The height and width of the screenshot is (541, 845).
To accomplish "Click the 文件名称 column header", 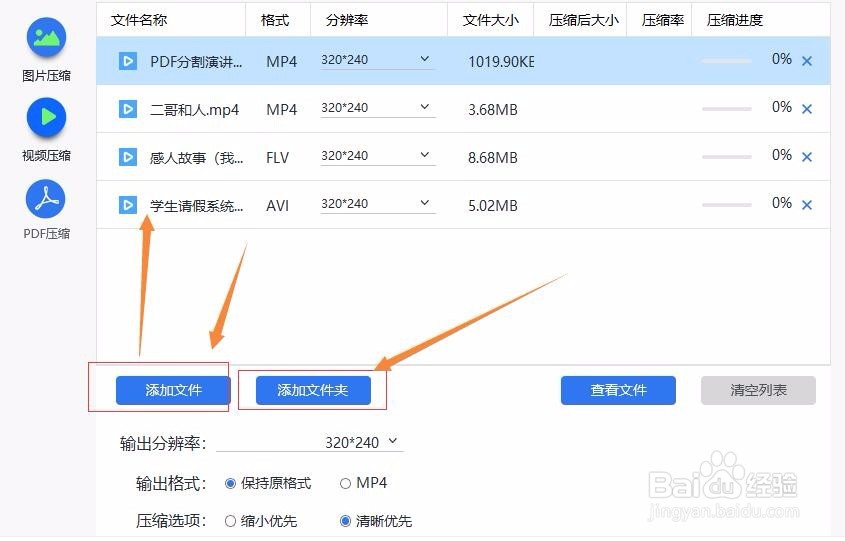I will [x=139, y=20].
